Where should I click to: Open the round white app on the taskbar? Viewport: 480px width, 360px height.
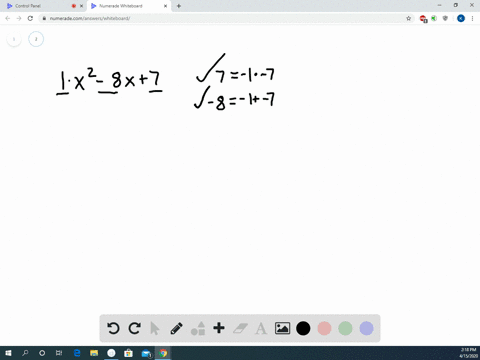click(111, 353)
